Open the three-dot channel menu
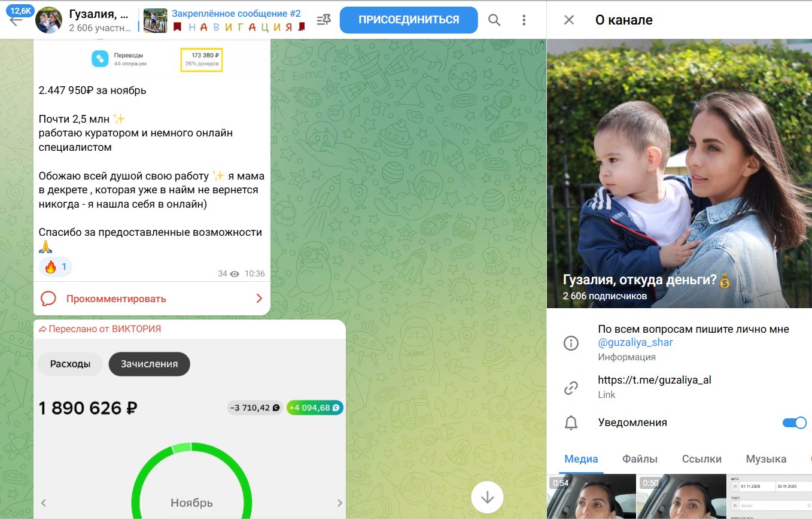 pos(524,20)
